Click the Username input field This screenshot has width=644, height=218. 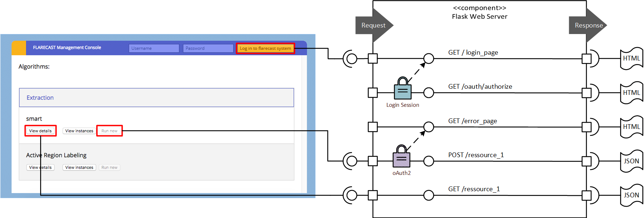point(154,48)
